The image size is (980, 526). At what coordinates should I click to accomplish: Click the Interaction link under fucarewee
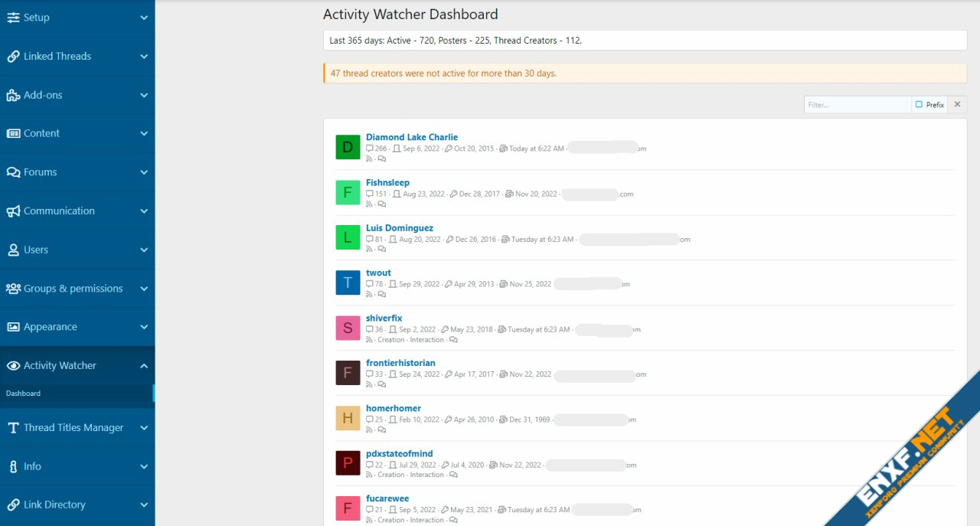(x=426, y=520)
